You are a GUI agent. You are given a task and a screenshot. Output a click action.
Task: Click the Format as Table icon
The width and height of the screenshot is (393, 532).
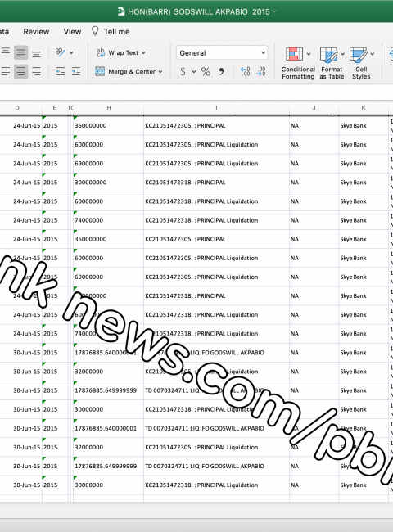328,55
